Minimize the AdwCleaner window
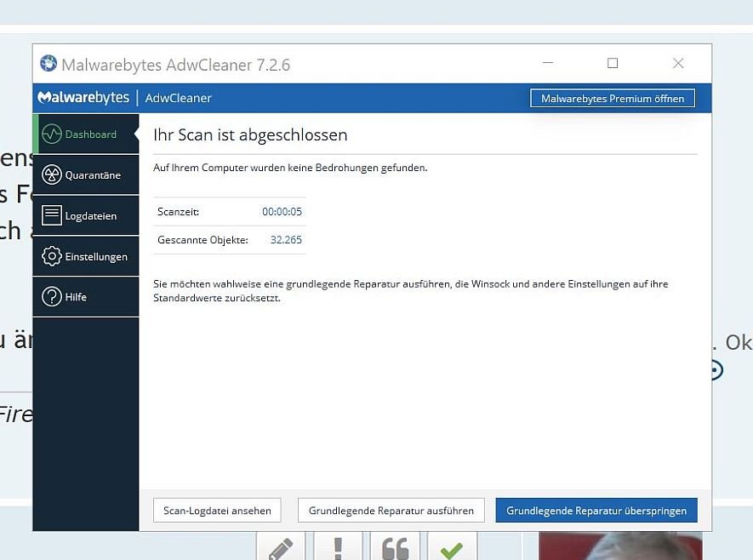 tap(547, 64)
